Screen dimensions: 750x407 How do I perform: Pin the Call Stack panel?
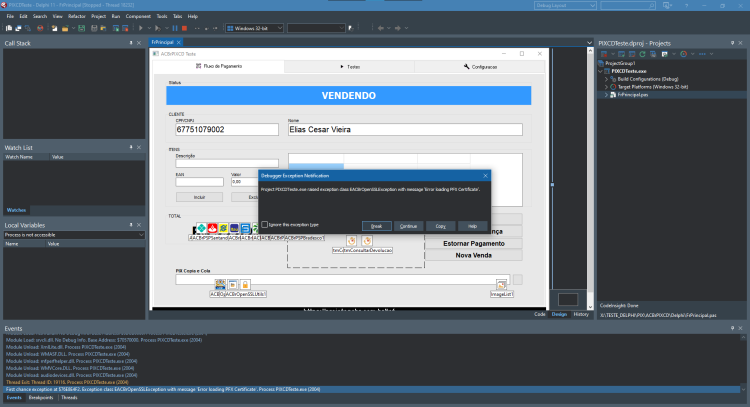click(131, 43)
